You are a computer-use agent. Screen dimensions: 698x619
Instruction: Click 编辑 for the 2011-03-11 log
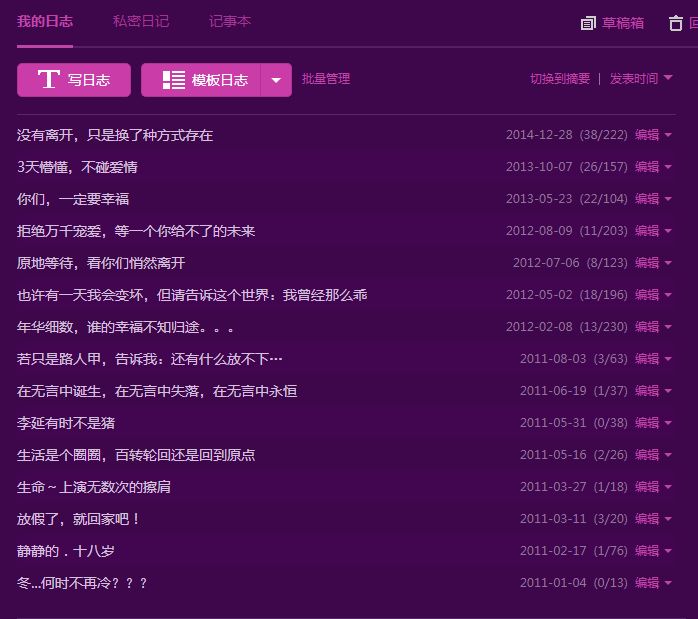pos(647,519)
